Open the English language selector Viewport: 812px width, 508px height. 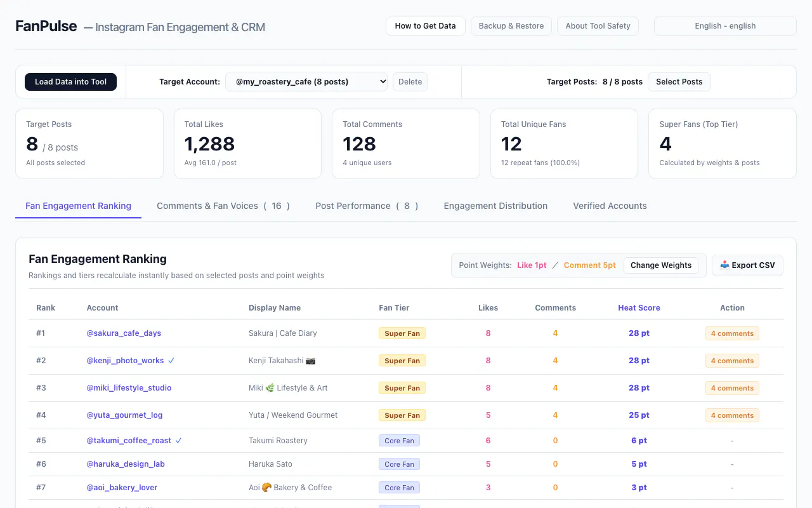[725, 26]
